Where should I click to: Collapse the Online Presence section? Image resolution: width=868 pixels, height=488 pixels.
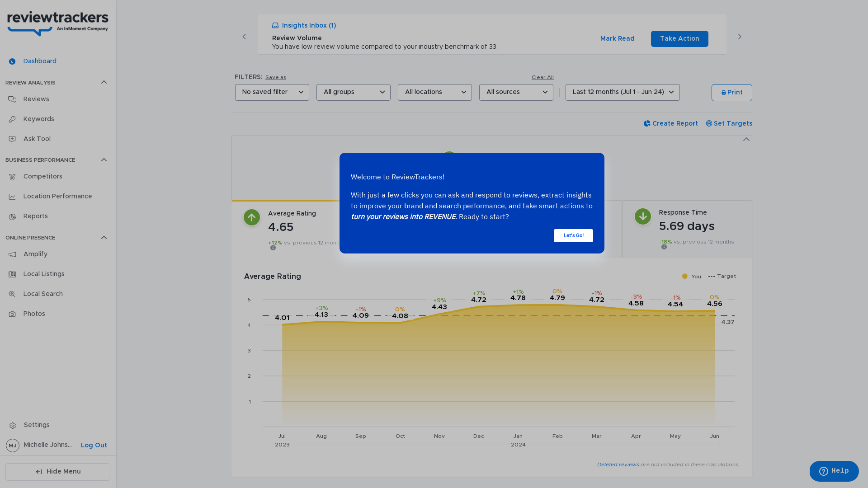(x=104, y=238)
